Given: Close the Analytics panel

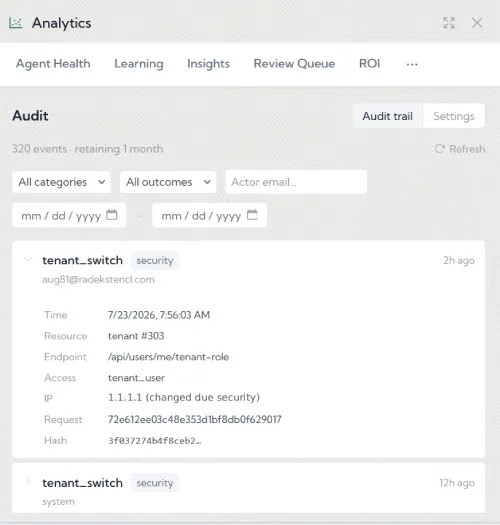Looking at the screenshot, I should (477, 23).
